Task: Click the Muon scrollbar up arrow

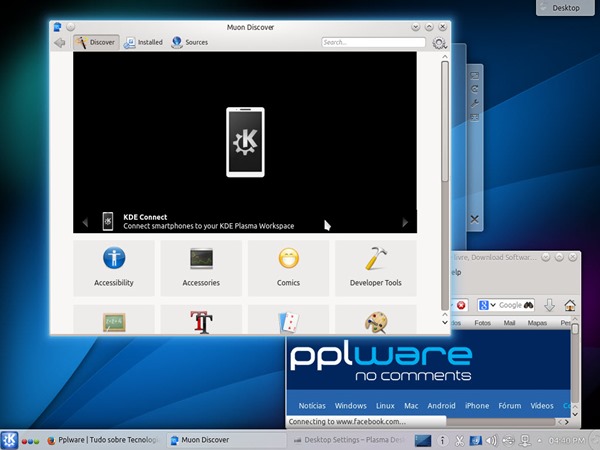Action: 445,57
